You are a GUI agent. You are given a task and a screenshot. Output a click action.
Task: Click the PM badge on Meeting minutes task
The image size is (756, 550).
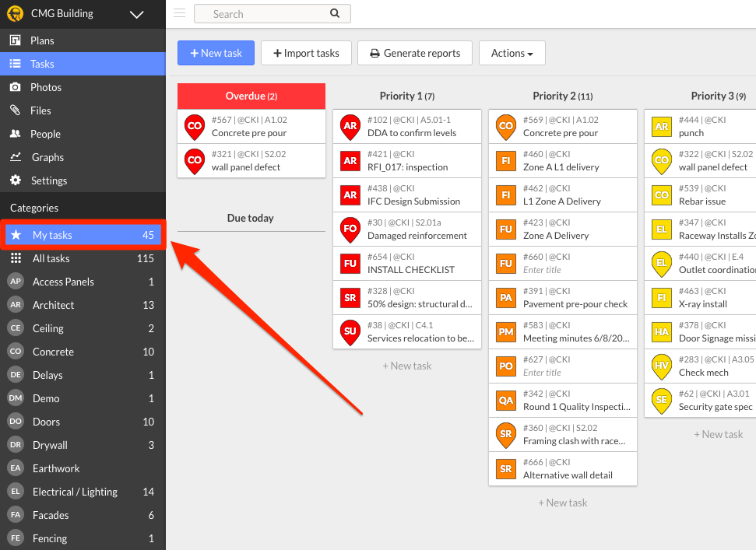(x=506, y=332)
